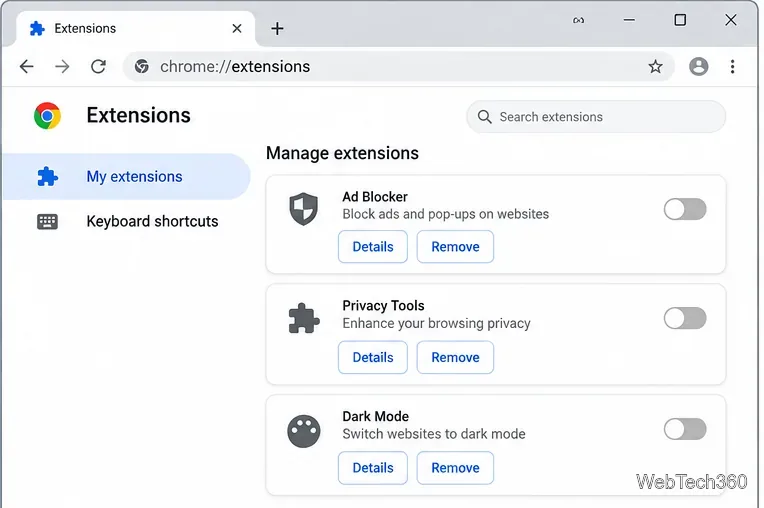Select the Extensions browser tab

(x=135, y=28)
